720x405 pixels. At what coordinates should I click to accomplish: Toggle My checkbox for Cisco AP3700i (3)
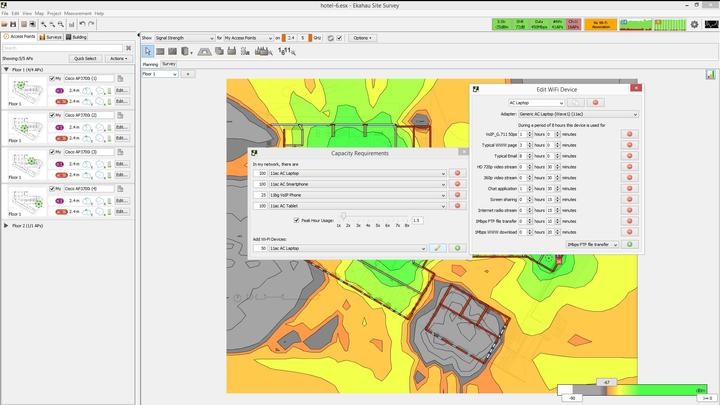(x=52, y=152)
